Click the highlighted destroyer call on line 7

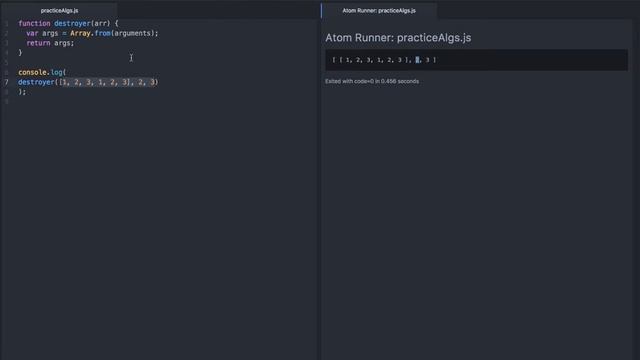pyautogui.click(x=88, y=82)
